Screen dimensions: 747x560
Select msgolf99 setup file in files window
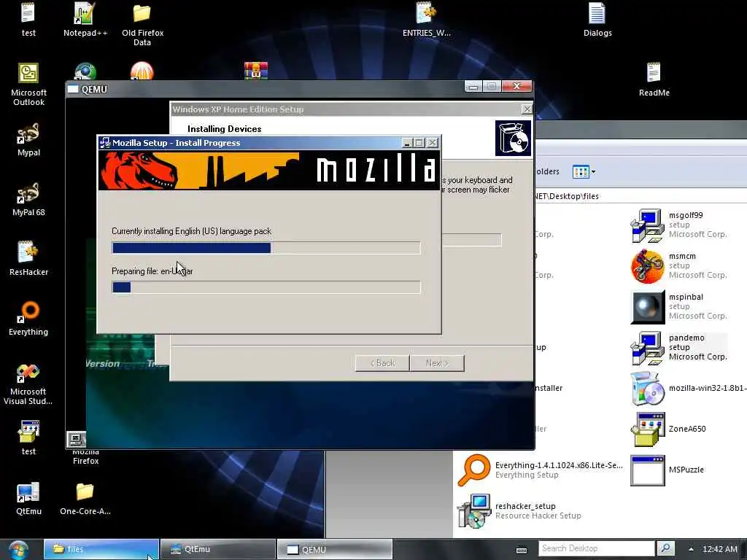(x=679, y=225)
